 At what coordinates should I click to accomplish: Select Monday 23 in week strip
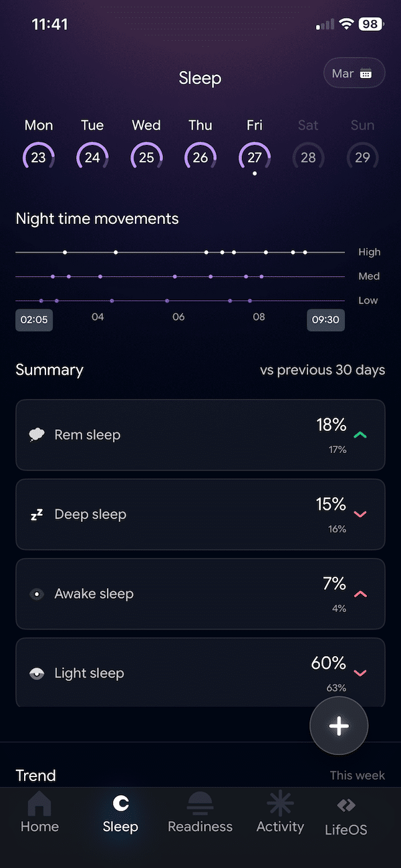(39, 158)
